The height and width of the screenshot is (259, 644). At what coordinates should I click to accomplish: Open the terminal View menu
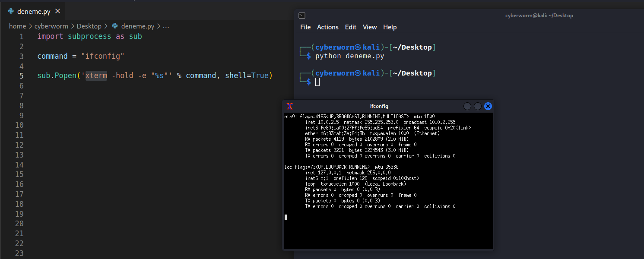point(370,27)
